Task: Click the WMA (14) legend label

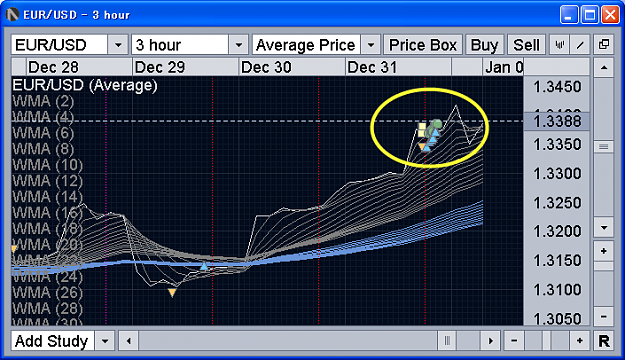Action: click(x=47, y=197)
